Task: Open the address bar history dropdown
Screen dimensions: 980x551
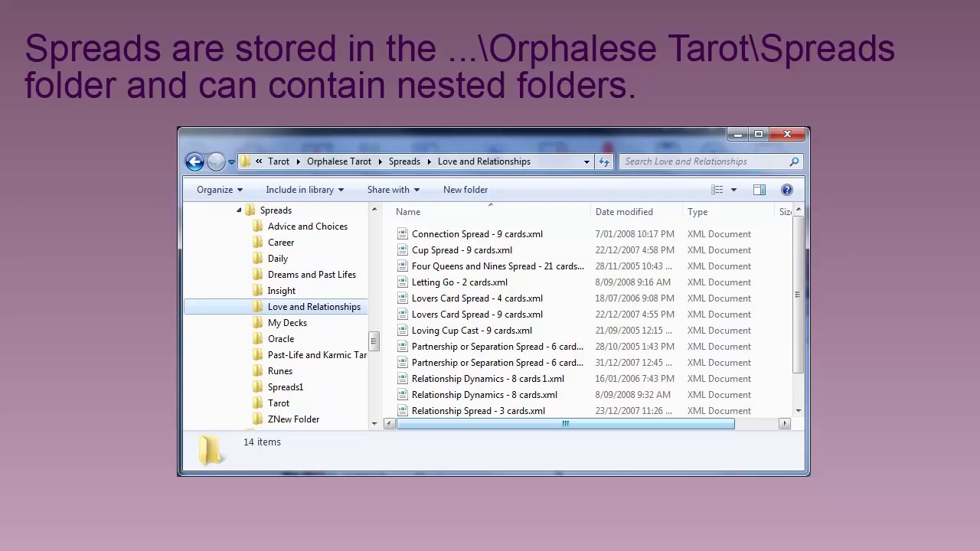Action: point(586,161)
